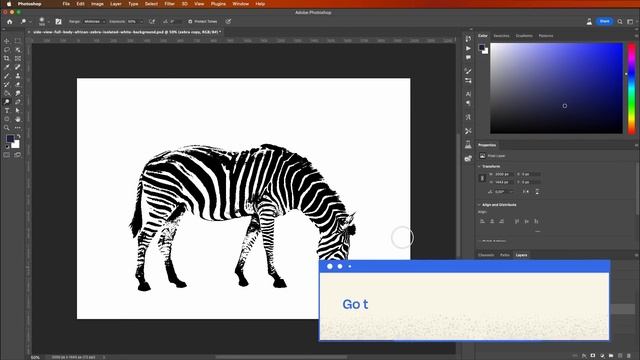The image size is (640, 360).
Task: Add a layer mask from Layers panel
Action: pyautogui.click(x=593, y=356)
